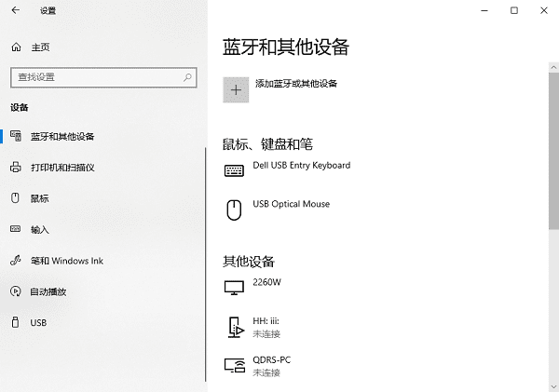The image size is (559, 392).
Task: Select Dell USB Entry Keyboard device
Action: click(302, 166)
